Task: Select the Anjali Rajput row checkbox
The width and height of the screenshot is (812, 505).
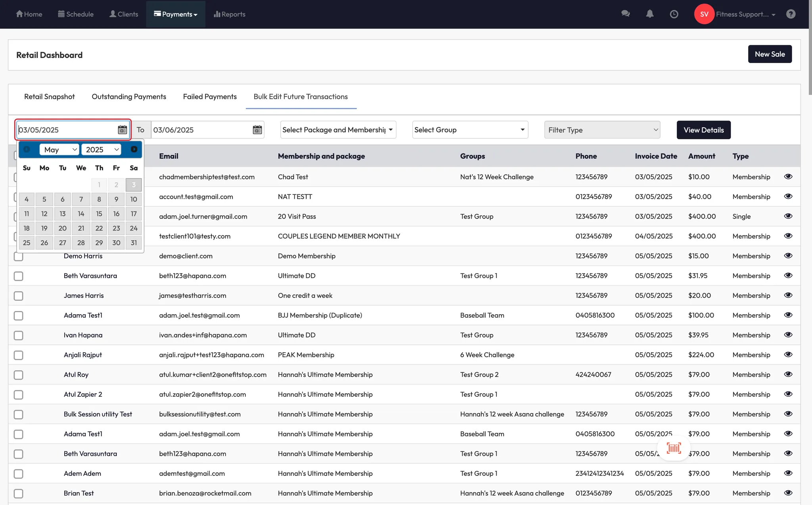Action: [x=19, y=355]
